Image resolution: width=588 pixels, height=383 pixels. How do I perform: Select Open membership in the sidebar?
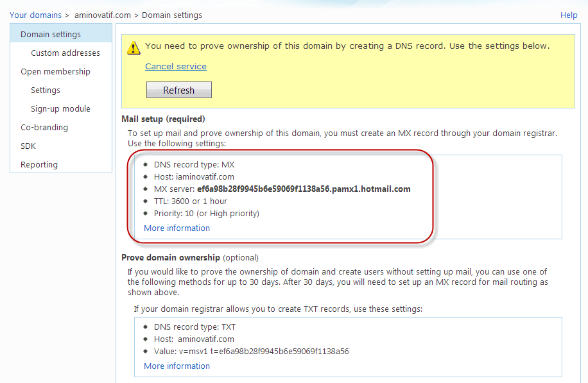pos(55,71)
